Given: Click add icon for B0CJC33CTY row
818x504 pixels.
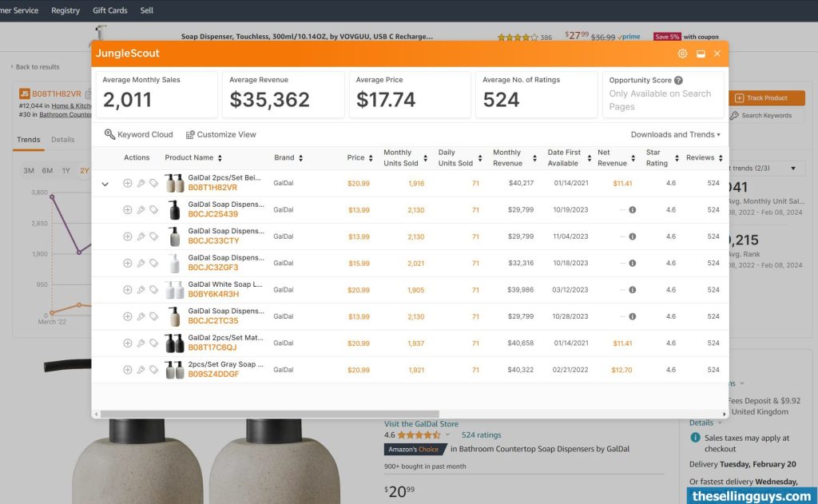Looking at the screenshot, I should point(127,236).
